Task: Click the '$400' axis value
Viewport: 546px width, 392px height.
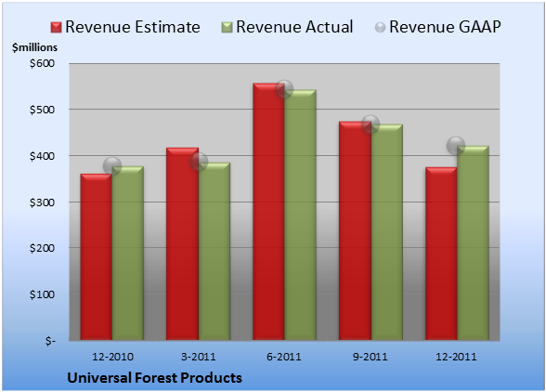Action: [42, 156]
